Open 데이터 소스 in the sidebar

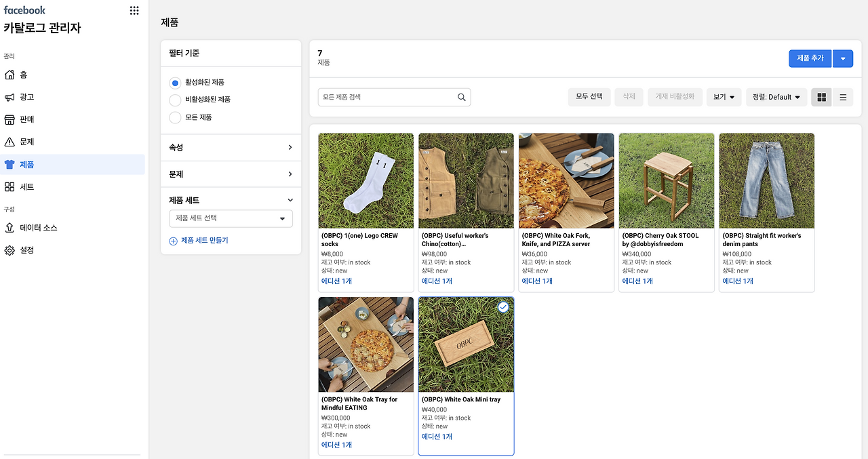[39, 228]
